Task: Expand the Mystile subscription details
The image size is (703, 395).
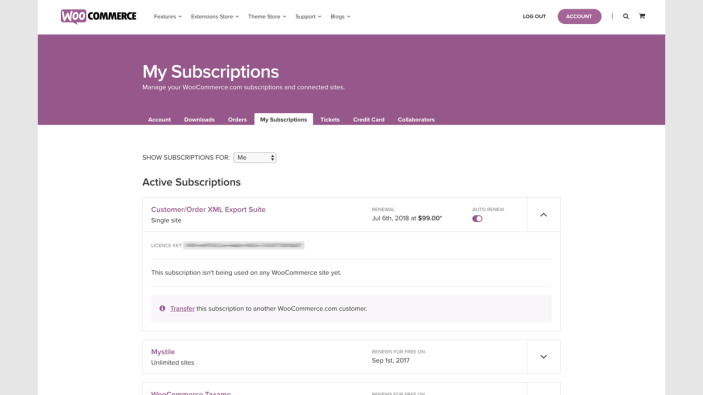Action: click(x=543, y=357)
